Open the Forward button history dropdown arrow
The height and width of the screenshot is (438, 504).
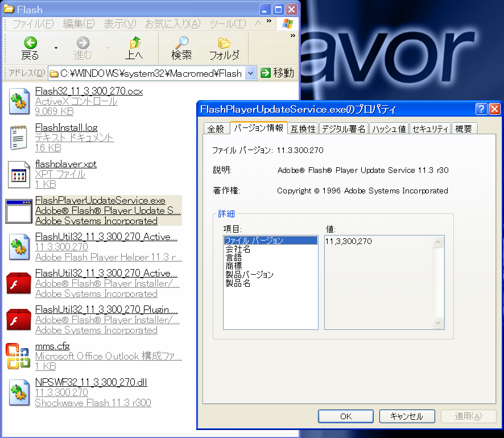(x=108, y=48)
